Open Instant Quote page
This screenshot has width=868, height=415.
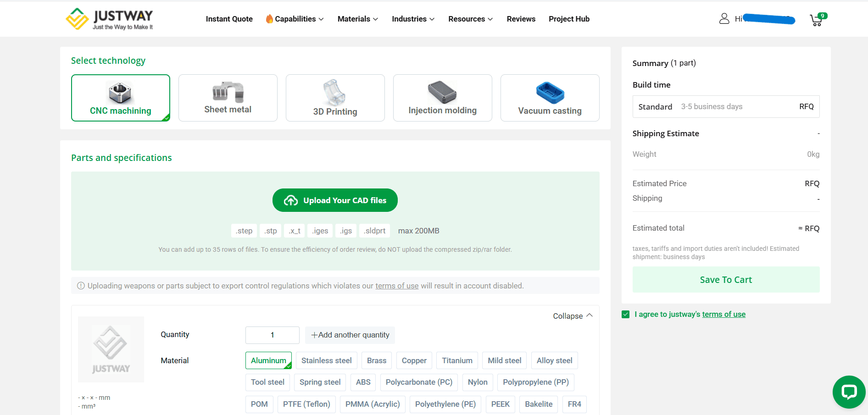point(229,19)
